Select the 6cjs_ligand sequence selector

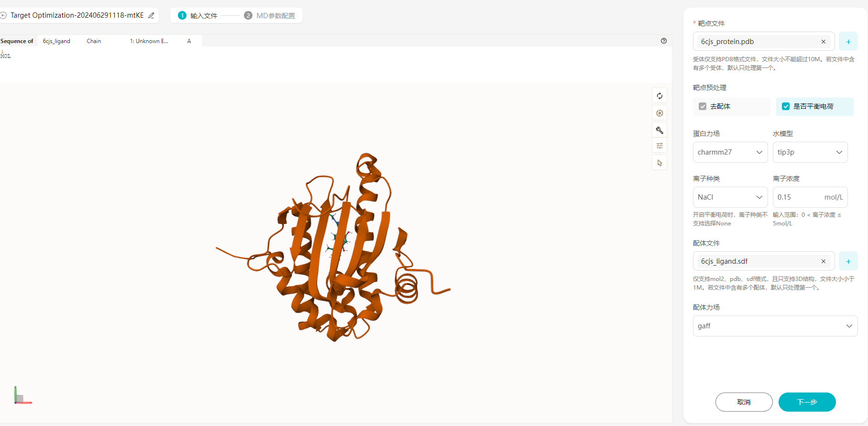(56, 41)
